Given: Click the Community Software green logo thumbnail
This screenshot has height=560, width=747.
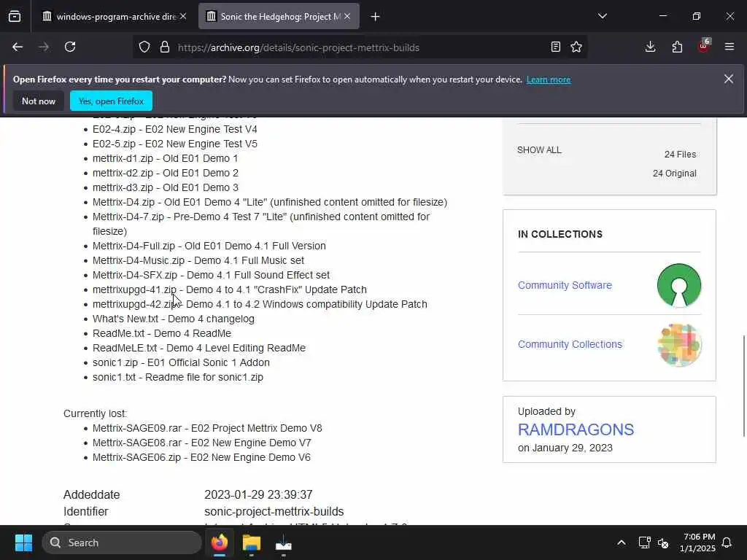Looking at the screenshot, I should (679, 285).
